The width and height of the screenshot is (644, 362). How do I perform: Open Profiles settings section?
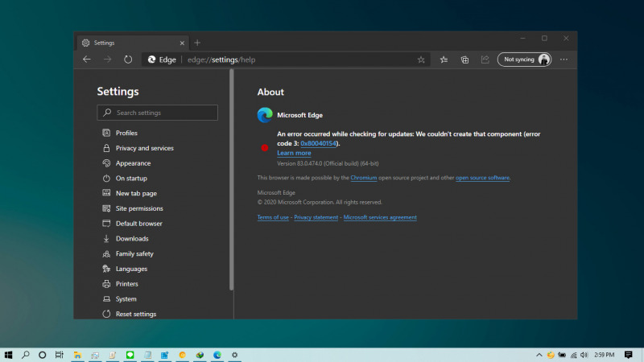point(126,133)
